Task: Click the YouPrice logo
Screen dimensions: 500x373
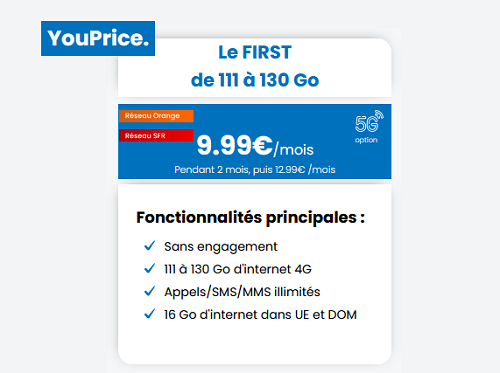Action: click(98, 38)
